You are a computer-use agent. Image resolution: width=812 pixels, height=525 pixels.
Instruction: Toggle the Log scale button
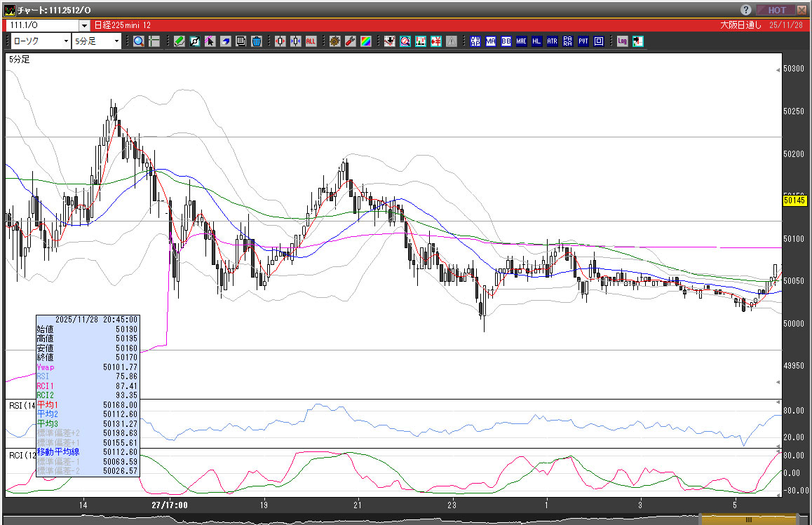click(x=622, y=41)
